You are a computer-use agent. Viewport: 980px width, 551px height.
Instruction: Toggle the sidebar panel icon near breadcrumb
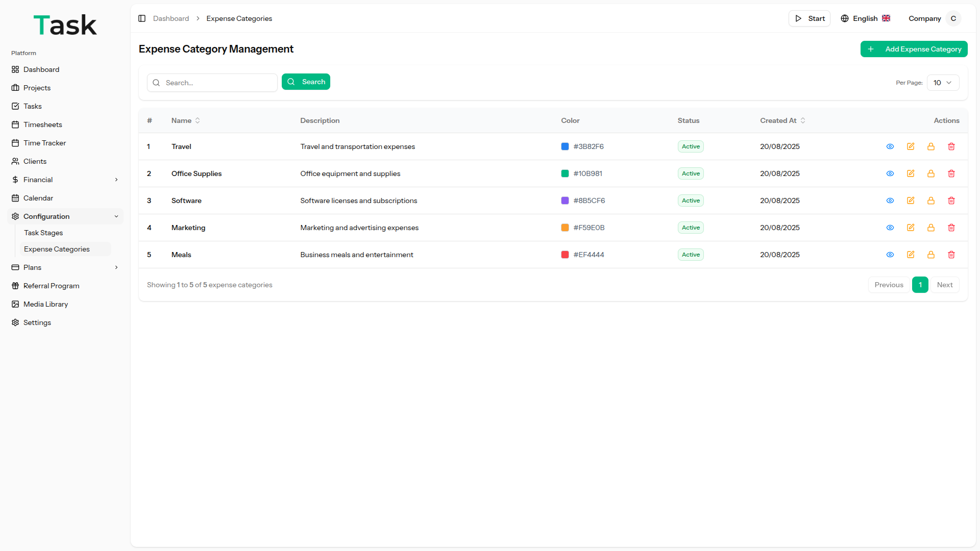coord(142,18)
